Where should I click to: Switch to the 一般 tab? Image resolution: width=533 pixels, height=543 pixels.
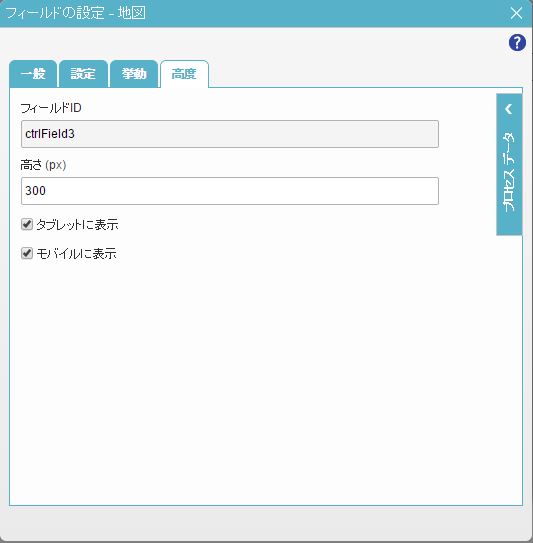pyautogui.click(x=33, y=74)
